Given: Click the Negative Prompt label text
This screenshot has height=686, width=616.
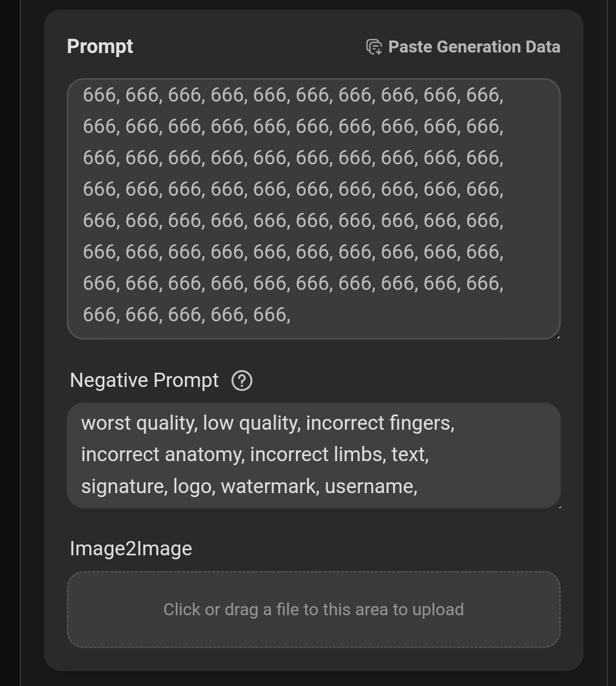Looking at the screenshot, I should 144,380.
